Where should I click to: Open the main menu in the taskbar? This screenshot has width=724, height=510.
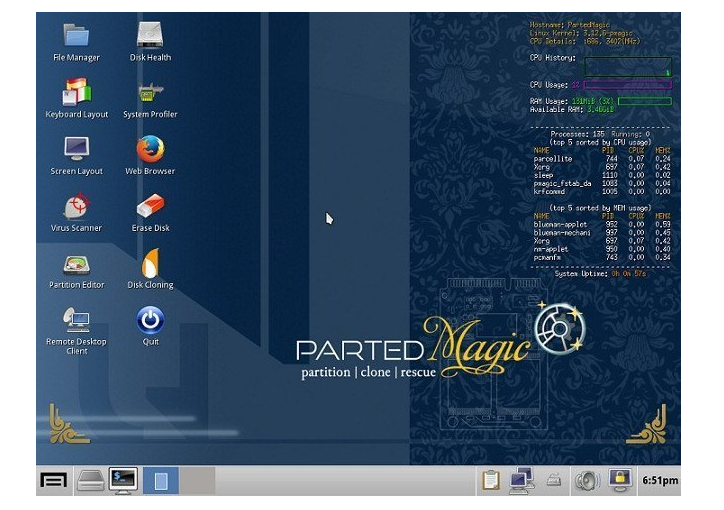(54, 480)
